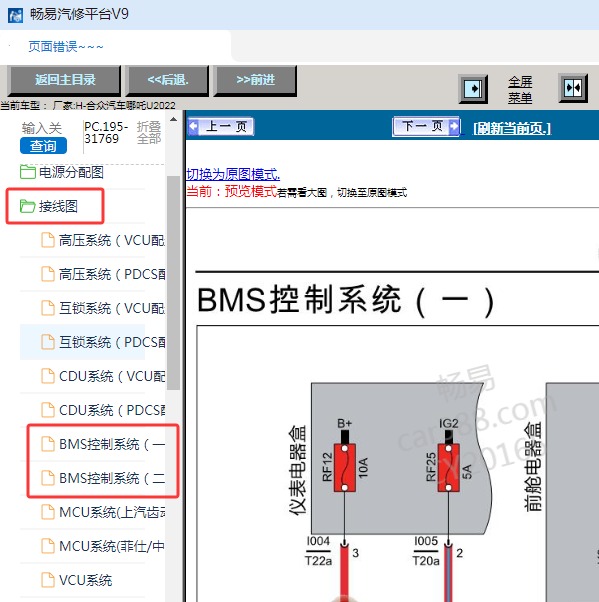The image size is (599, 602).
Task: Click the 返回主目录 button
Action: pyautogui.click(x=65, y=80)
